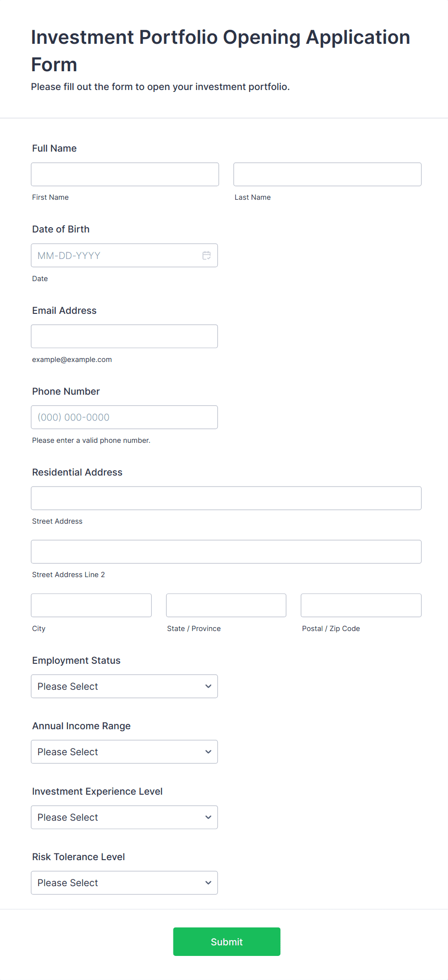Click the Risk Tolerance Level chevron arrow
The height and width of the screenshot is (980, 448).
(x=208, y=883)
